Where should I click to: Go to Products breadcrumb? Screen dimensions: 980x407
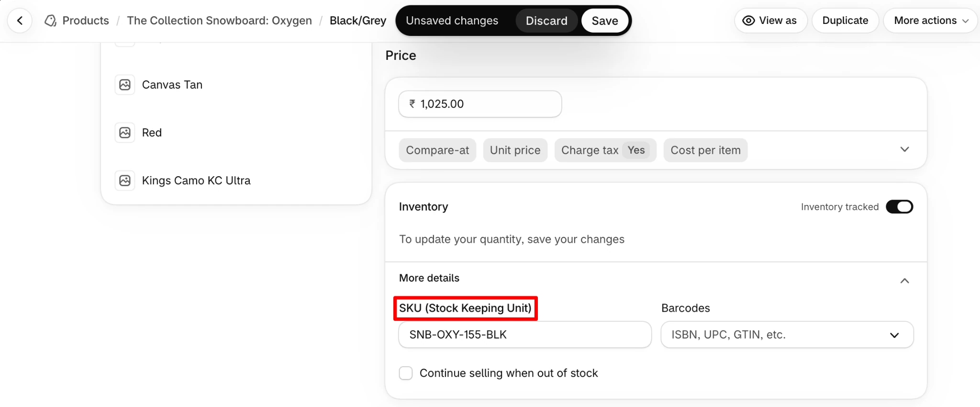86,21
